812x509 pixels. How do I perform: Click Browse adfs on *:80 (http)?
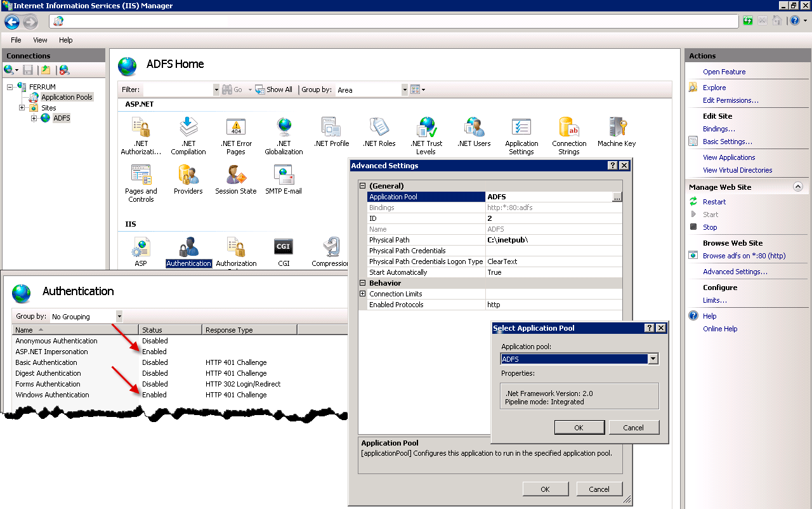tap(744, 256)
